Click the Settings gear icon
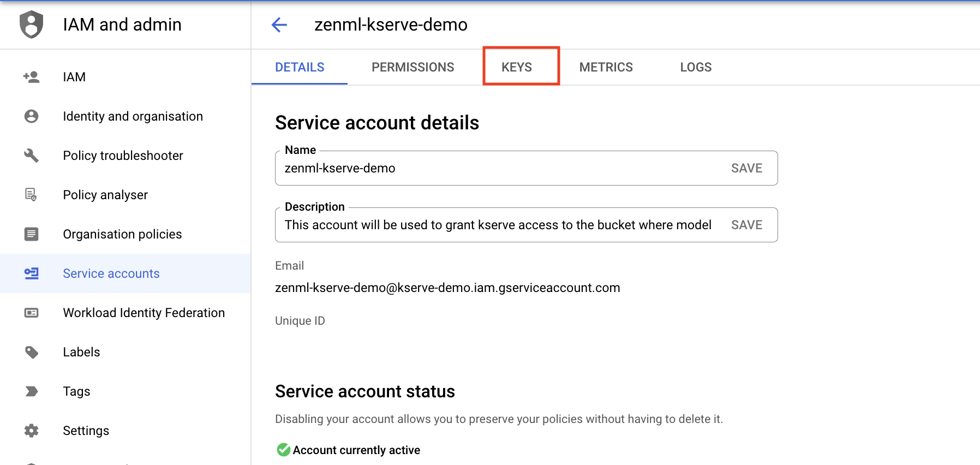Screen dimensions: 980x465 [31, 431]
